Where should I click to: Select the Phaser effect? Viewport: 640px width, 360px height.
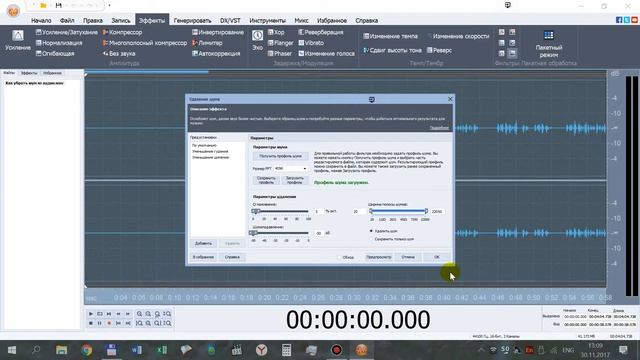[280, 53]
